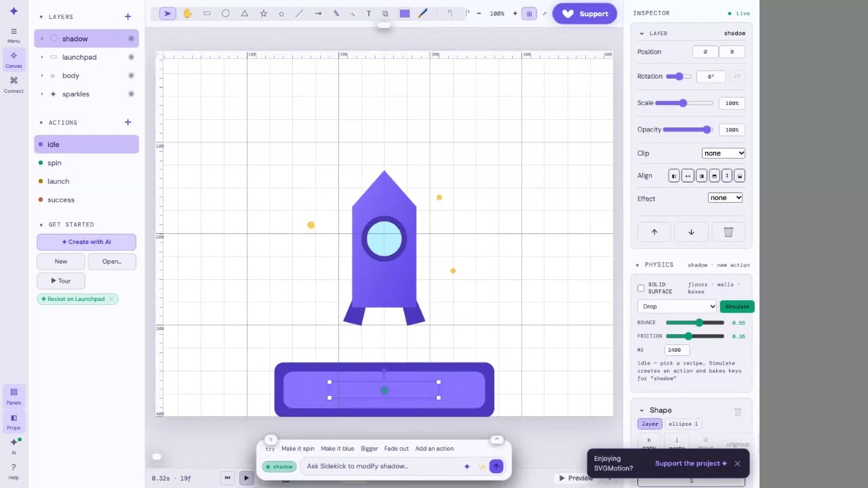Image resolution: width=868 pixels, height=488 pixels.
Task: Move layer up with up arrow
Action: coord(654,232)
